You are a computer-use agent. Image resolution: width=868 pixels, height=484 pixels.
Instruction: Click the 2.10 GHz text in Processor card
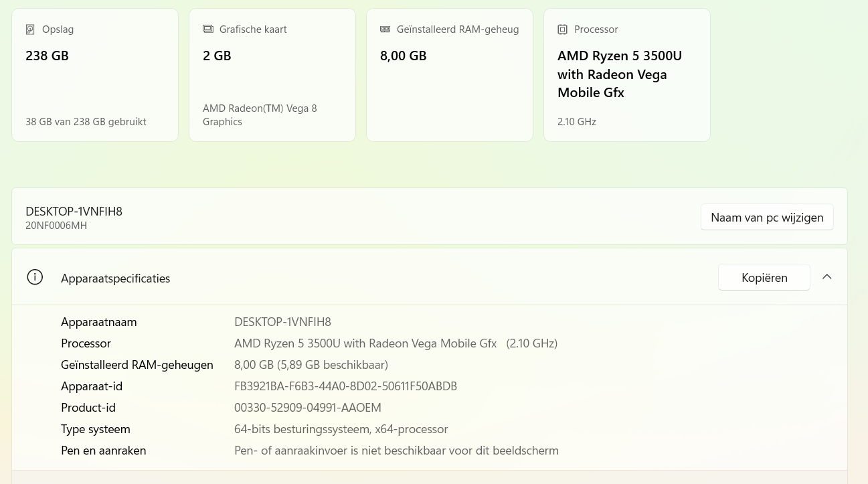[x=577, y=122]
